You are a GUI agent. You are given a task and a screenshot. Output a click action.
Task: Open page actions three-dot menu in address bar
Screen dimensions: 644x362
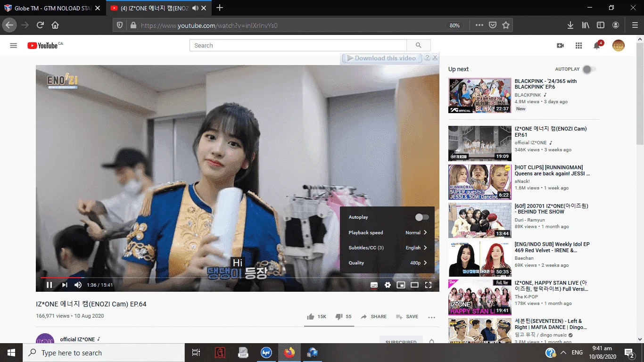(479, 25)
